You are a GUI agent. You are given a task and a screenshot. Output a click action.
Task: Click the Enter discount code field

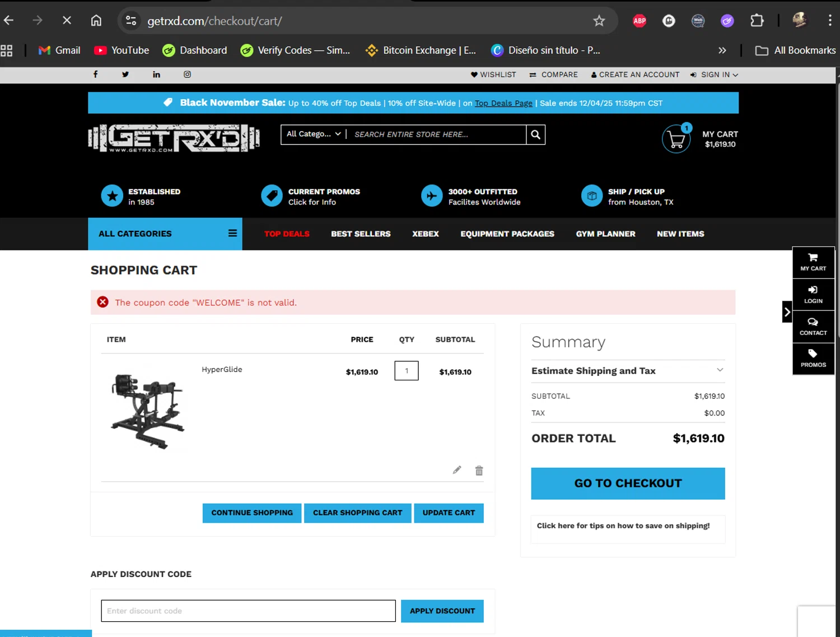(x=248, y=611)
